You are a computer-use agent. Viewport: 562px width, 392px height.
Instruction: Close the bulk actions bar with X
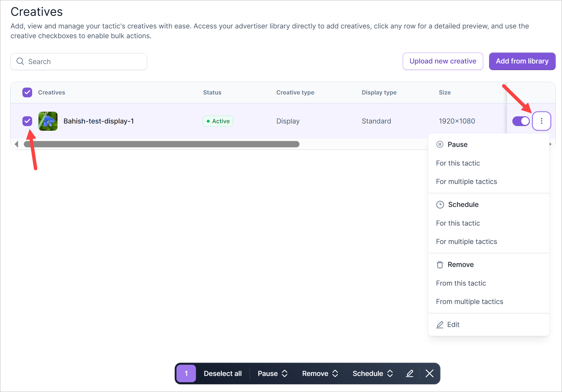pos(429,373)
